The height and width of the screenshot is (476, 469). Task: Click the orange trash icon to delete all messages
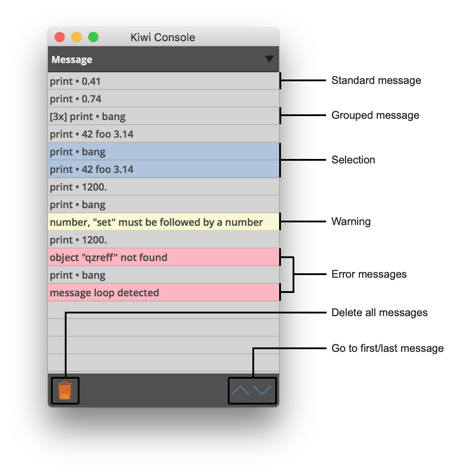65,390
